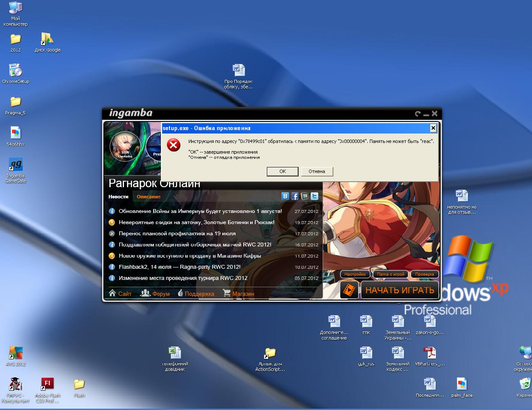
Task: Select AVG 2012 desktop shortcut
Action: click(x=15, y=356)
